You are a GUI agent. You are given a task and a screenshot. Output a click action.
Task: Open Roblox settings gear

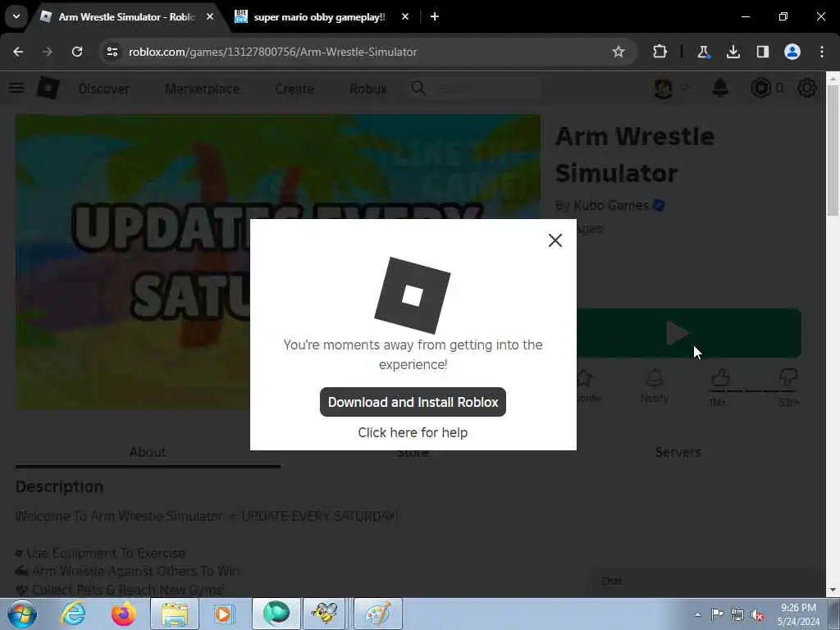[x=806, y=88]
